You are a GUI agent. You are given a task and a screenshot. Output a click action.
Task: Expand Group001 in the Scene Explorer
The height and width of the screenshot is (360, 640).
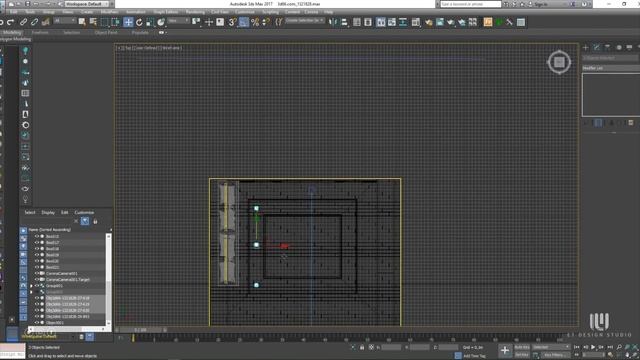pyautogui.click(x=31, y=286)
